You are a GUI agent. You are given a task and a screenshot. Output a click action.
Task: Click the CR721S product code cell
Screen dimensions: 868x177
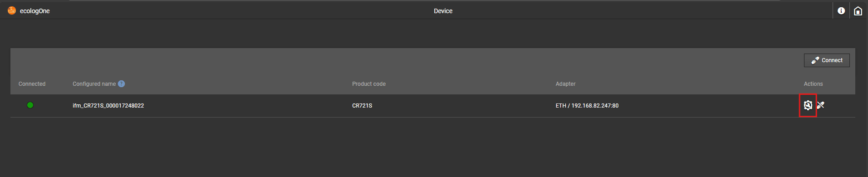pos(362,106)
